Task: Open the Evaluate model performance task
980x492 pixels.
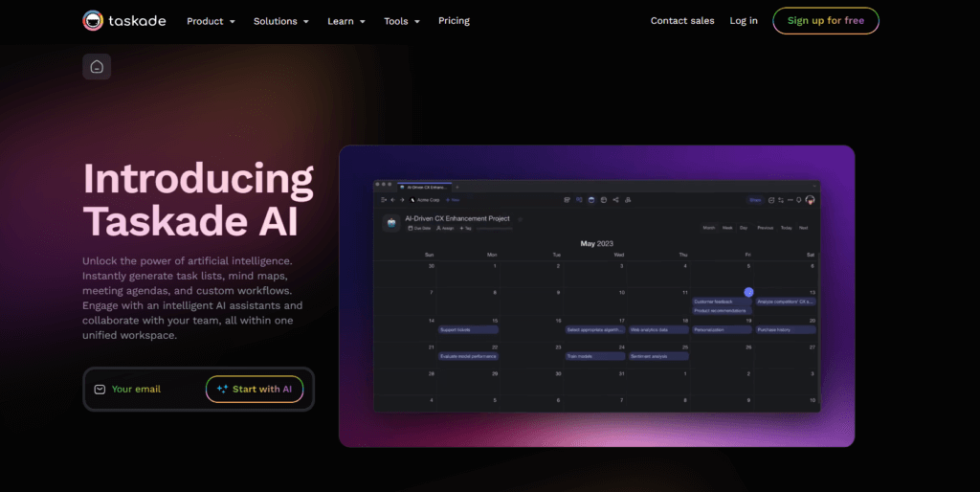Action: [x=468, y=356]
